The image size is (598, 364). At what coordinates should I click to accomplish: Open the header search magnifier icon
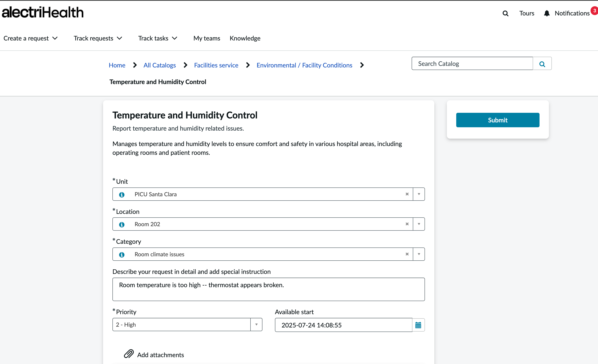[505, 13]
